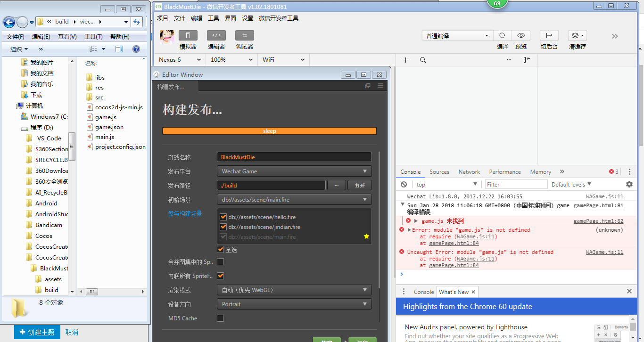This screenshot has height=342, width=644.
Task: Refresh the Explorer address bar
Action: click(x=137, y=22)
